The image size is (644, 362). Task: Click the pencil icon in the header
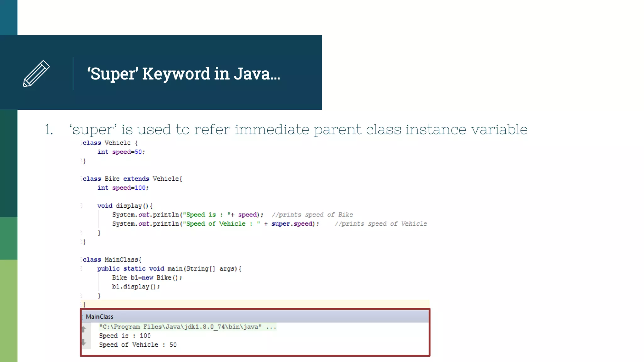(36, 74)
